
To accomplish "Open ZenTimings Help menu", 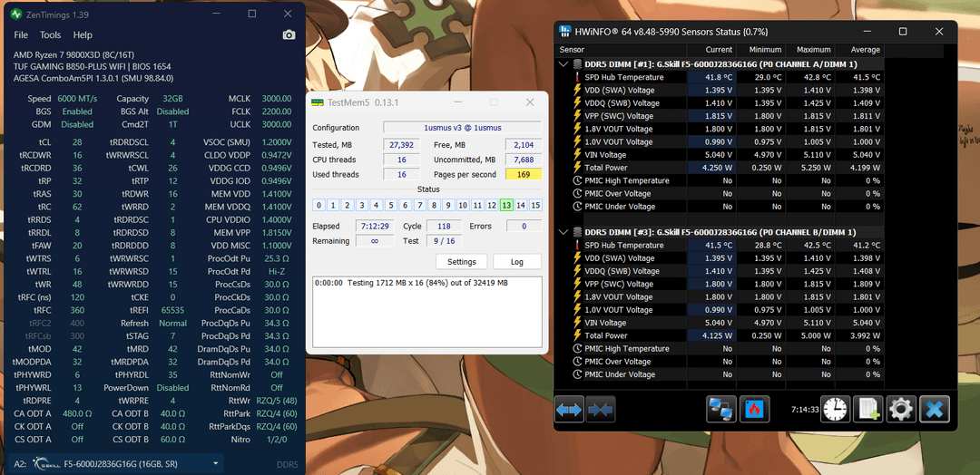I will (83, 35).
